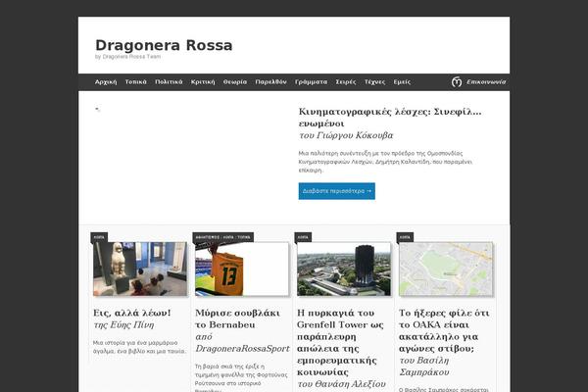This screenshot has height=392, width=588.
Task: Open the orange number 13 jersey thumbnail
Action: pyautogui.click(x=242, y=269)
